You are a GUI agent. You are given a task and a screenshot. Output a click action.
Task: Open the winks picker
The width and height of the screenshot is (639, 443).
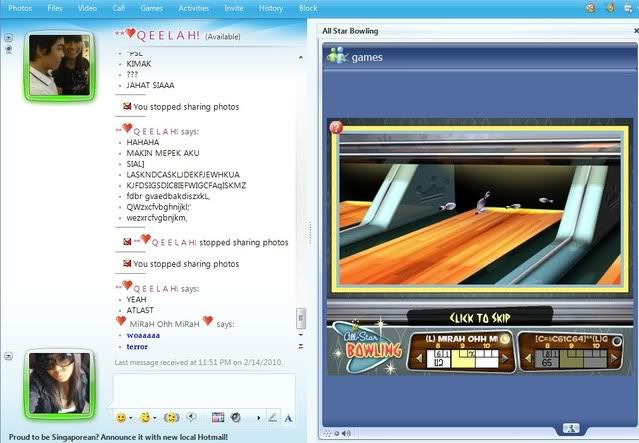pyautogui.click(x=145, y=417)
